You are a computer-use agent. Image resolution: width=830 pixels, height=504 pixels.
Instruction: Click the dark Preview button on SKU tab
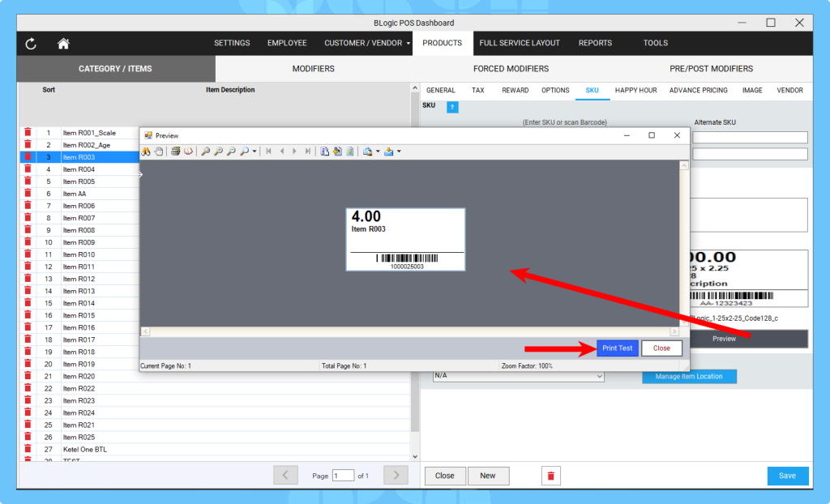pyautogui.click(x=749, y=339)
